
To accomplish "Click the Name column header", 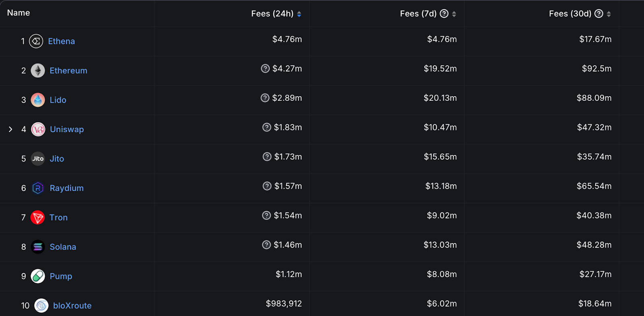I will (x=19, y=13).
